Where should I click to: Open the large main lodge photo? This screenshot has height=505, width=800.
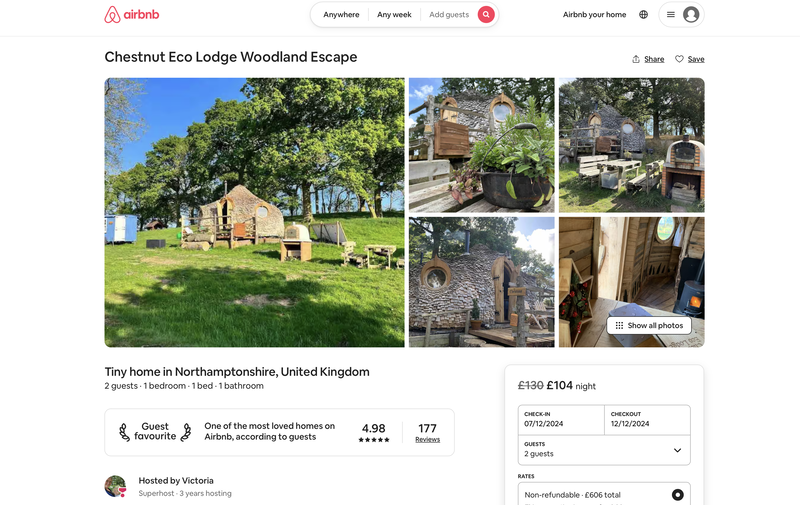(254, 212)
